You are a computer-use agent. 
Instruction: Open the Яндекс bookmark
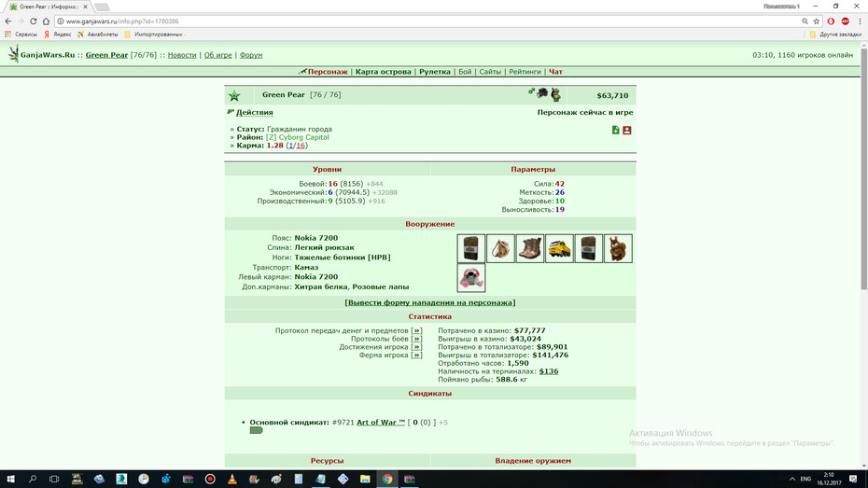58,35
